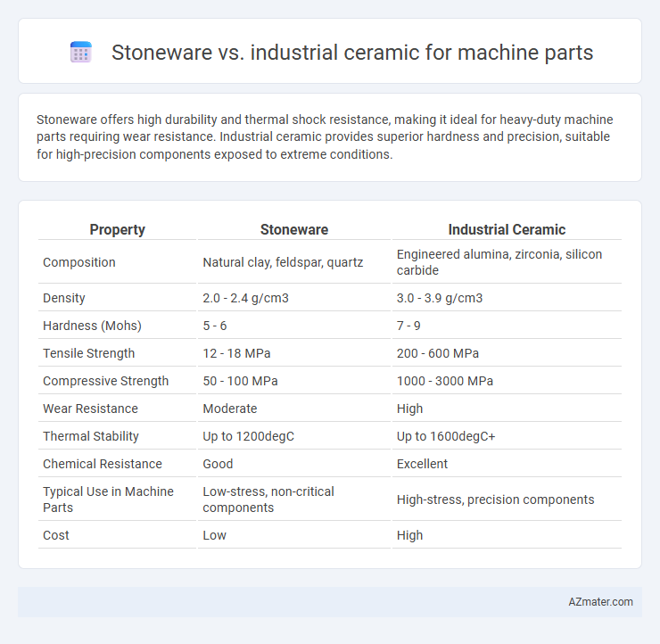Select the 'Tensile Strength' row label
660x644 pixels.
click(89, 353)
